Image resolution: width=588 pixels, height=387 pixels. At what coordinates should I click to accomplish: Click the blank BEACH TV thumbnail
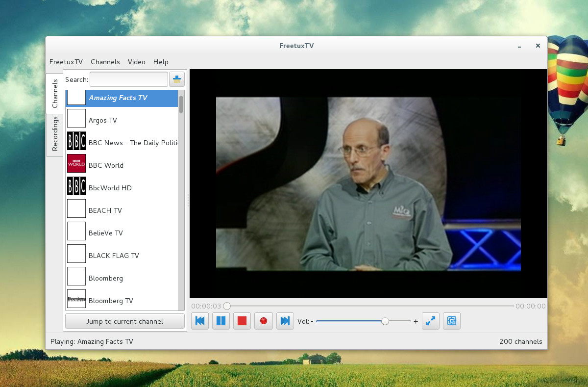click(76, 208)
